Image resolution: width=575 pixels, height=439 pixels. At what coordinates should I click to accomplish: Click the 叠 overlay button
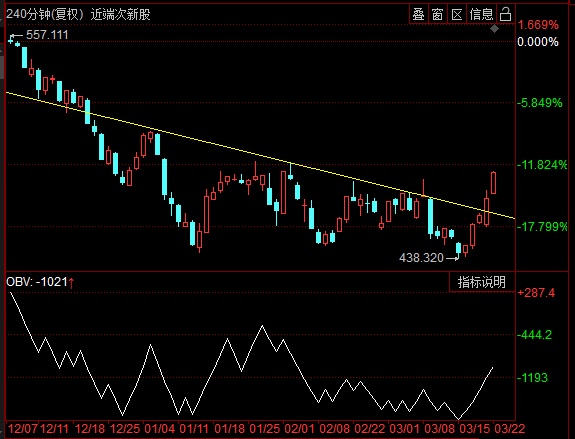click(419, 15)
